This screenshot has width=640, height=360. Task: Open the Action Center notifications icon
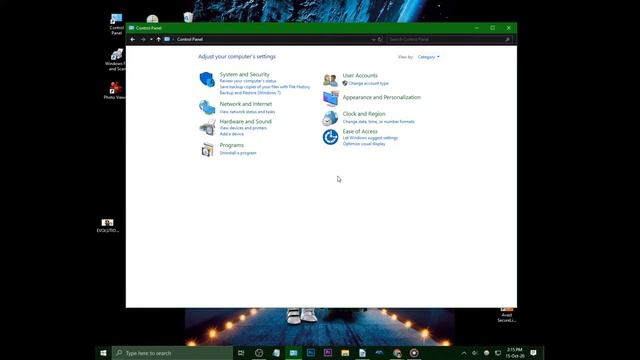pos(533,353)
